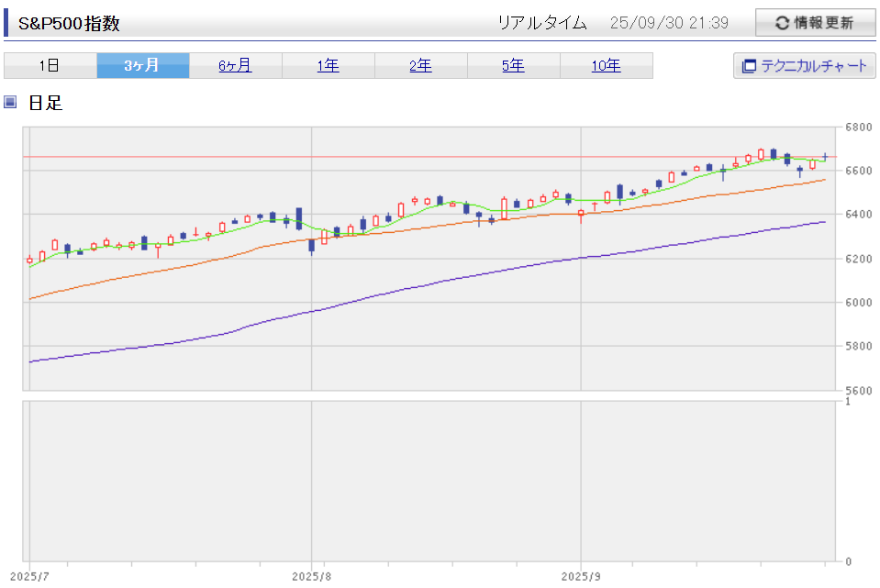Click the S&P500指数 title

point(69,24)
